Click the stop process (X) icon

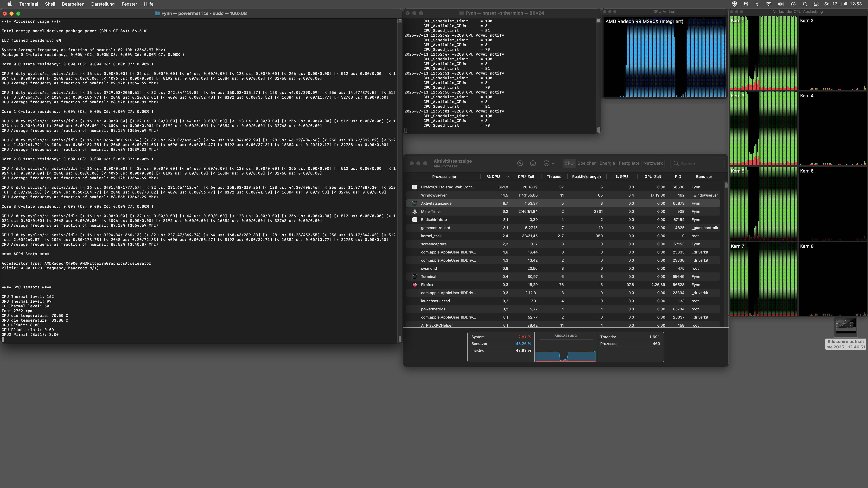pos(520,163)
